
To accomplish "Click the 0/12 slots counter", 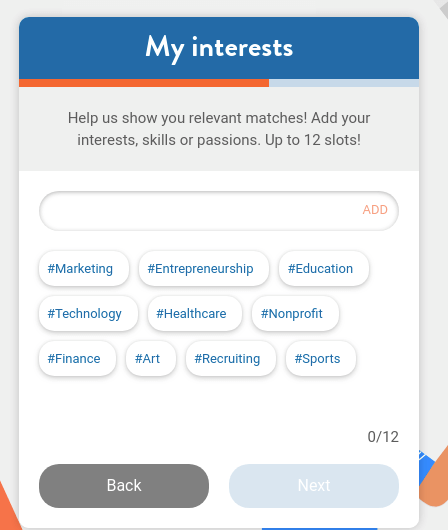I will tap(383, 437).
